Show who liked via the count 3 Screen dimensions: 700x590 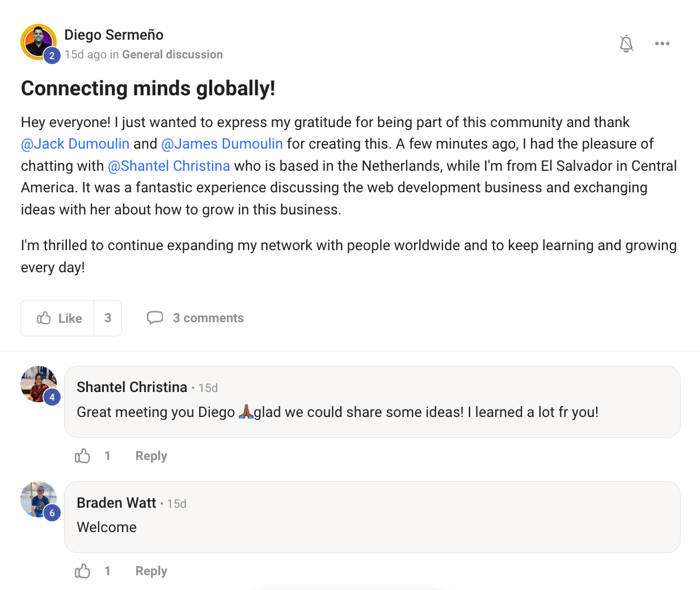(108, 318)
